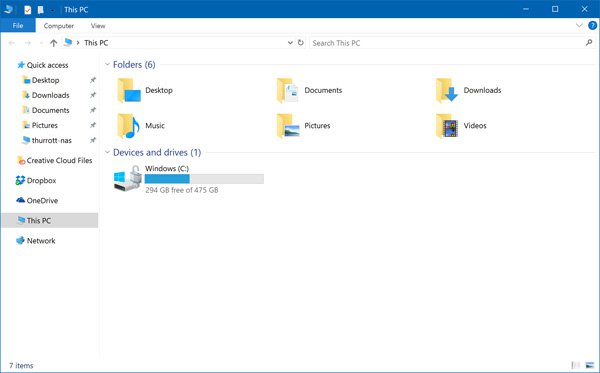Unpin Desktop from Quick access
The image size is (600, 373).
click(93, 80)
